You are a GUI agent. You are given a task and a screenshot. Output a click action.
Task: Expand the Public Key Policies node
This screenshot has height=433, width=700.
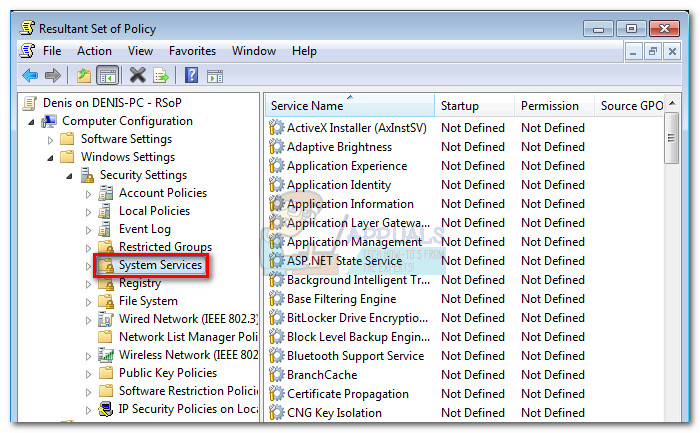[88, 373]
